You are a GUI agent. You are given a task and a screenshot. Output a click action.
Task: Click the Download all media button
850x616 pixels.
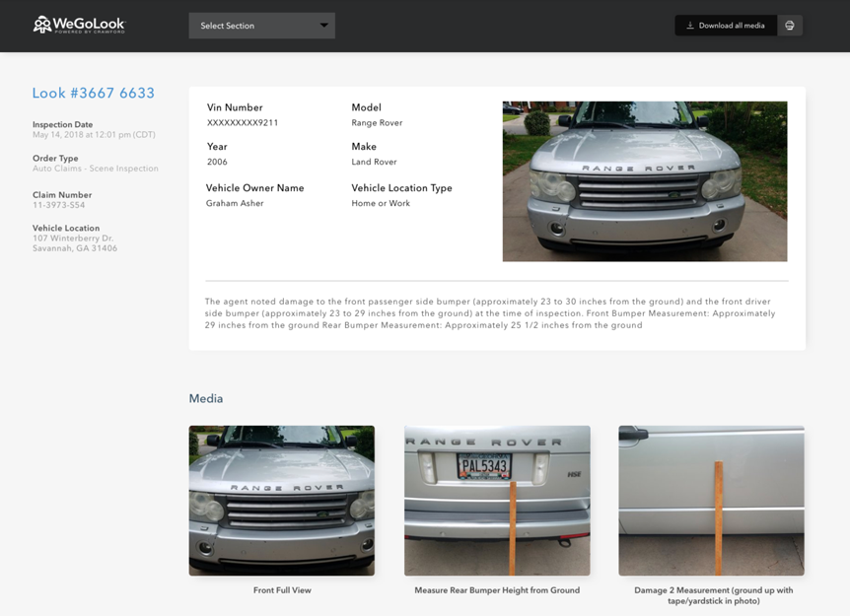[725, 26]
